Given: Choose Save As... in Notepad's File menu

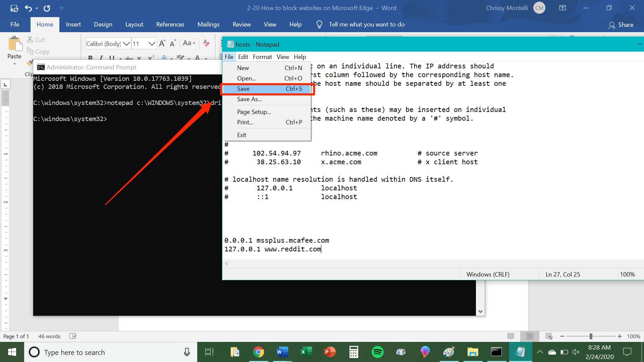Looking at the screenshot, I should (267, 99).
